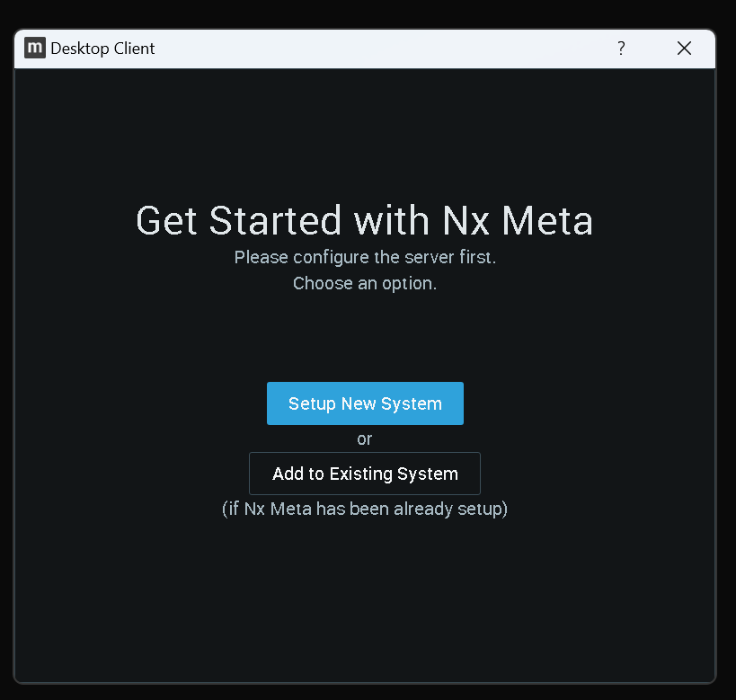Image resolution: width=736 pixels, height=700 pixels.
Task: Click the "Desktop Client" window title text
Action: [x=102, y=49]
